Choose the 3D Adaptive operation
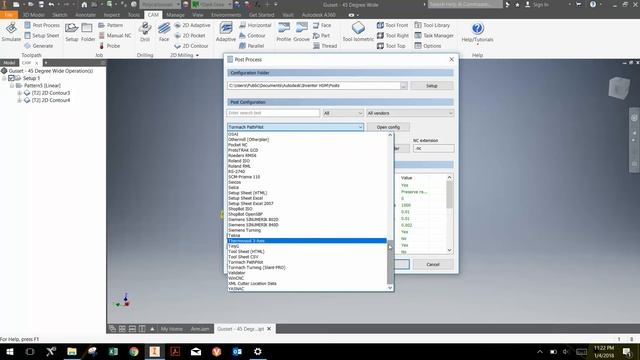This screenshot has height=360, width=640. point(226,32)
